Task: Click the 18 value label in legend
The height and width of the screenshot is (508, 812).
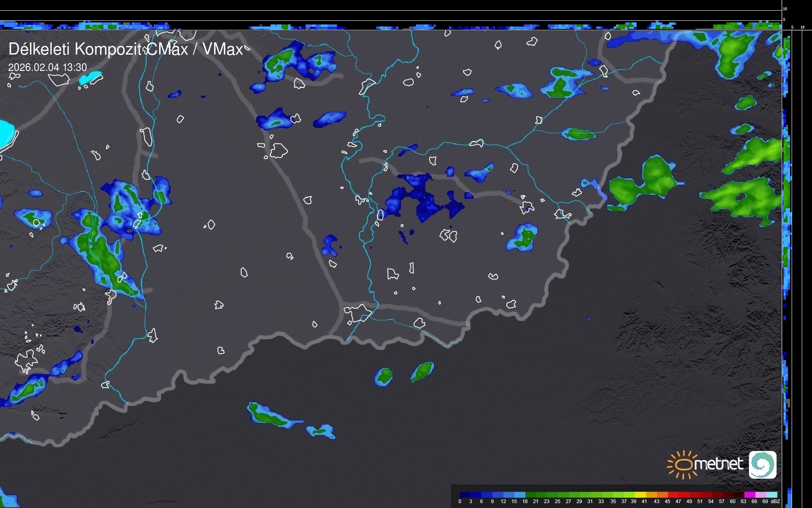Action: click(x=525, y=501)
